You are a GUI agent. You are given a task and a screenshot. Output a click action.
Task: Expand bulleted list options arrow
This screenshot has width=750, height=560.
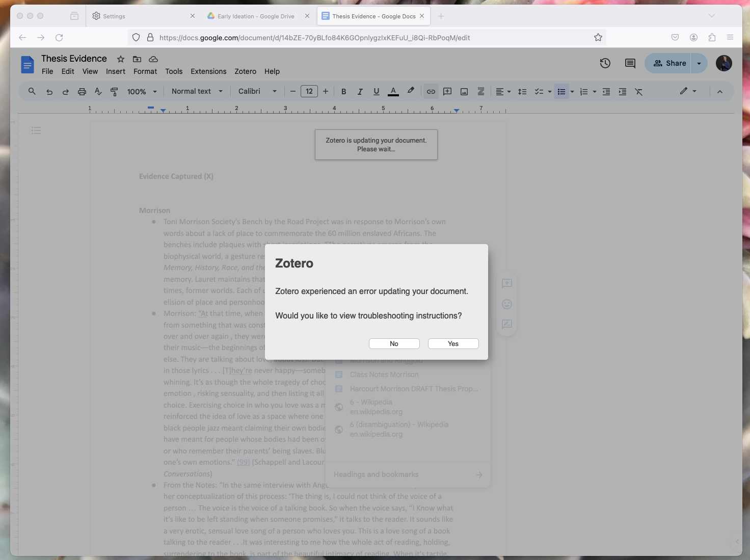tap(572, 92)
